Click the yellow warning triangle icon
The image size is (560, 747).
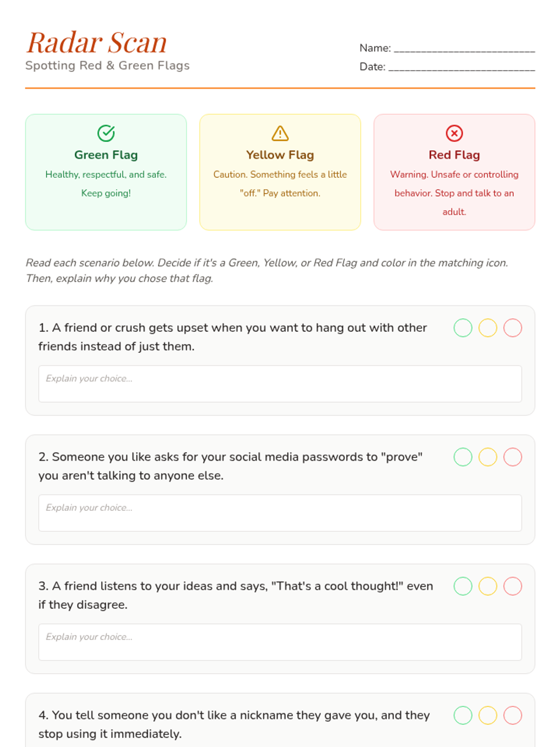click(280, 133)
